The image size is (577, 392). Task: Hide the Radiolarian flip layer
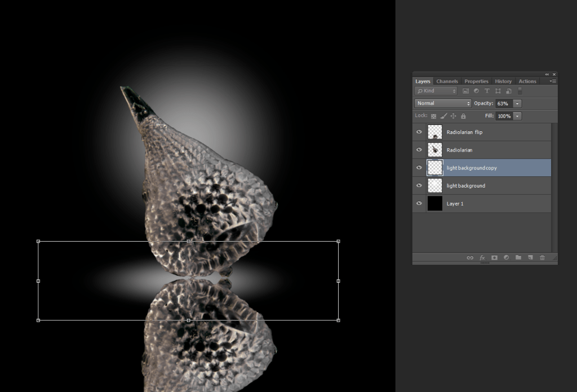click(x=419, y=132)
